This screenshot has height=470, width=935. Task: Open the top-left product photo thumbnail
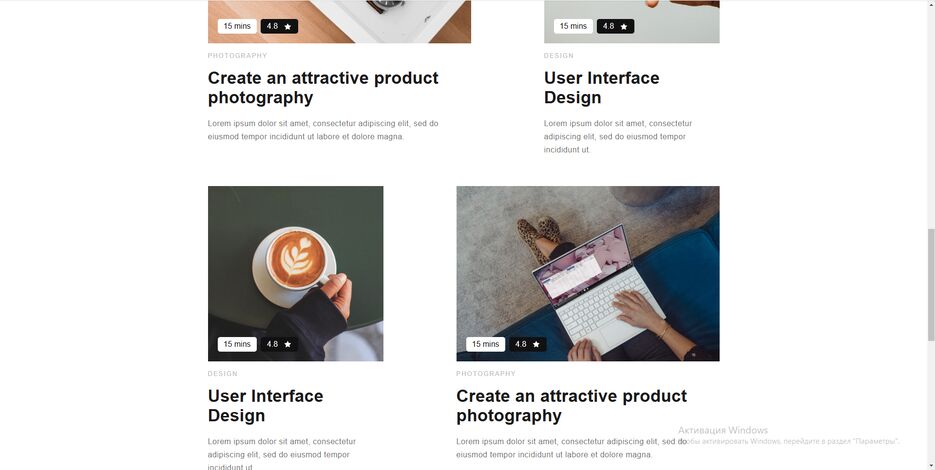click(339, 21)
